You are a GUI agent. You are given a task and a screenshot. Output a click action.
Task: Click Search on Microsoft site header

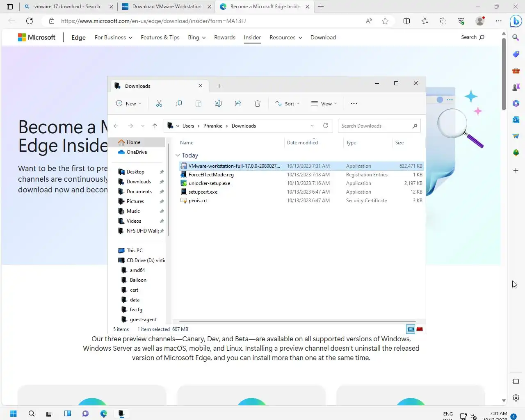(x=472, y=37)
